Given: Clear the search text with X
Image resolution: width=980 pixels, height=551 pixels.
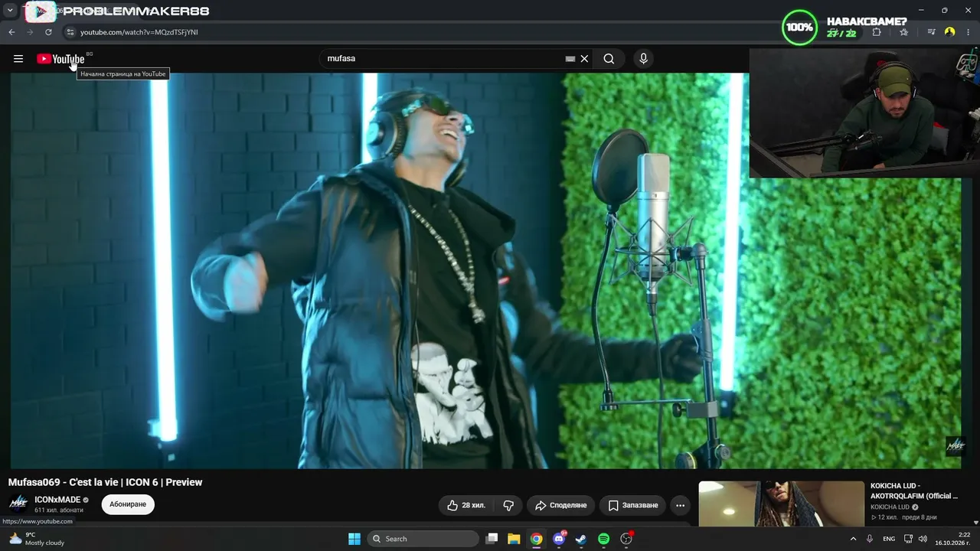Looking at the screenshot, I should point(584,59).
